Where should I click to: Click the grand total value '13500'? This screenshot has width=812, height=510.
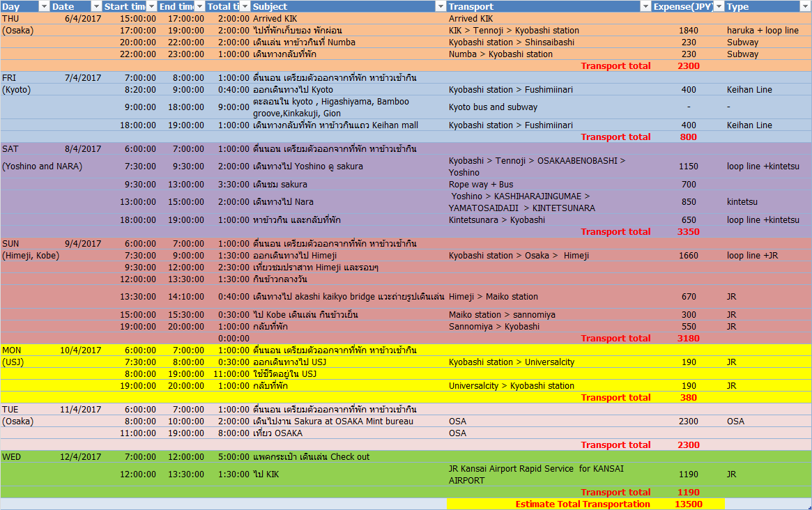[689, 505]
